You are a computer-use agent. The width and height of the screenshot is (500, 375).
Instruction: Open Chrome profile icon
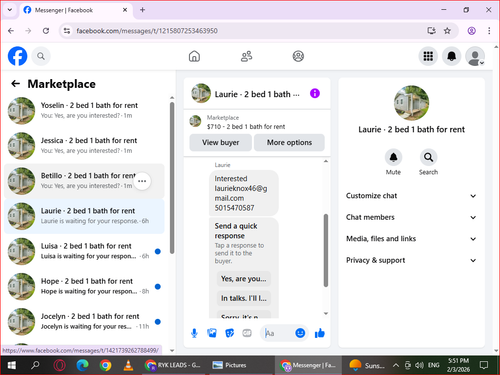[x=471, y=31]
